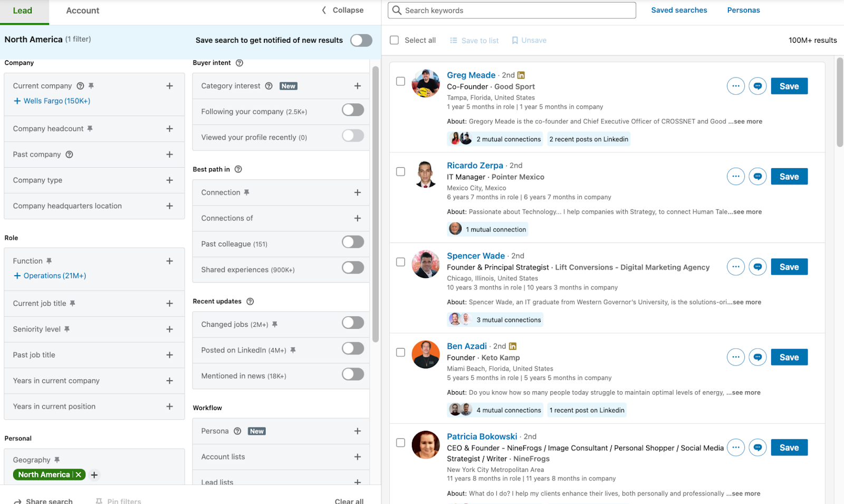Open Greg Meade's profile link
This screenshot has width=844, height=504.
coord(471,75)
